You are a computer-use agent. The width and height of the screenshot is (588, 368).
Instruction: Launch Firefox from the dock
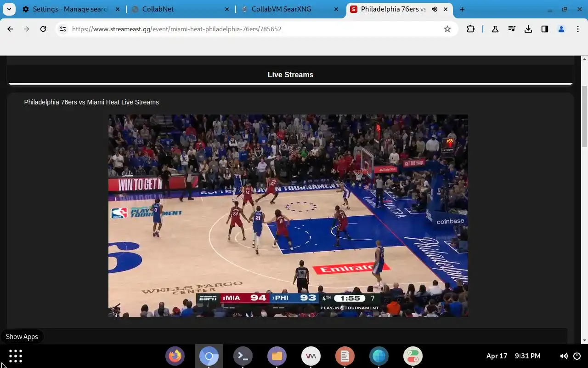175,356
